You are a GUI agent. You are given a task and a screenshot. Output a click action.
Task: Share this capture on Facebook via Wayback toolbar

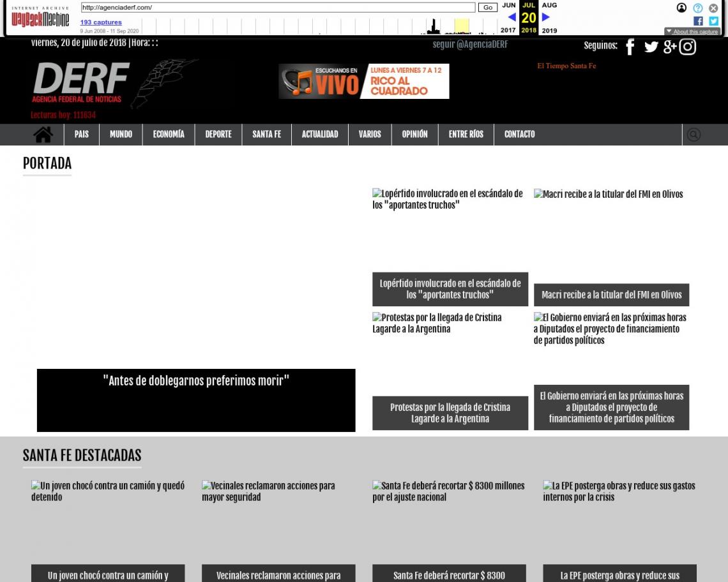(698, 21)
